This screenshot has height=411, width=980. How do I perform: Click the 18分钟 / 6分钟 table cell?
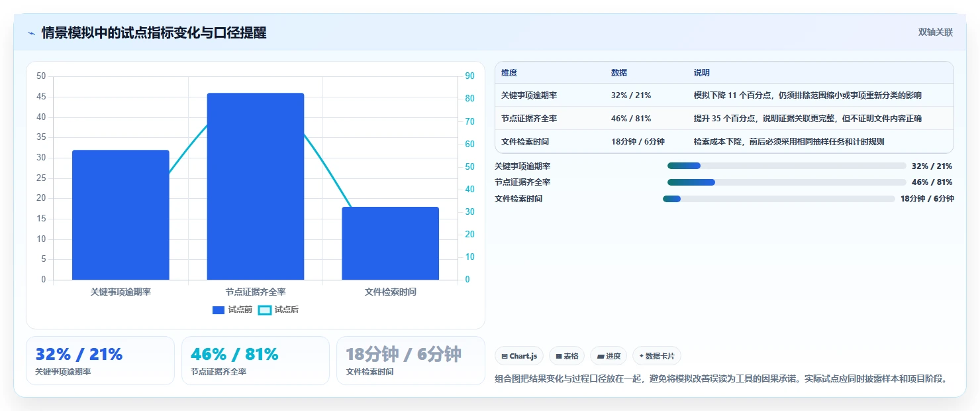pos(638,142)
